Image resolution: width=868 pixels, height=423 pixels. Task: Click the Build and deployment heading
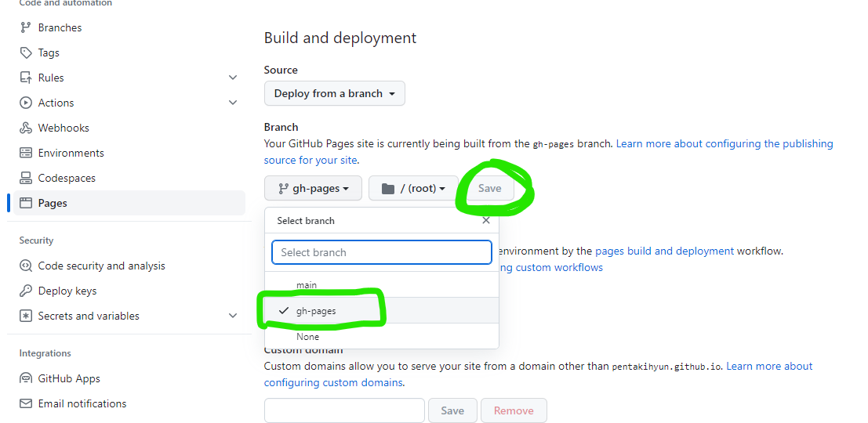point(340,38)
